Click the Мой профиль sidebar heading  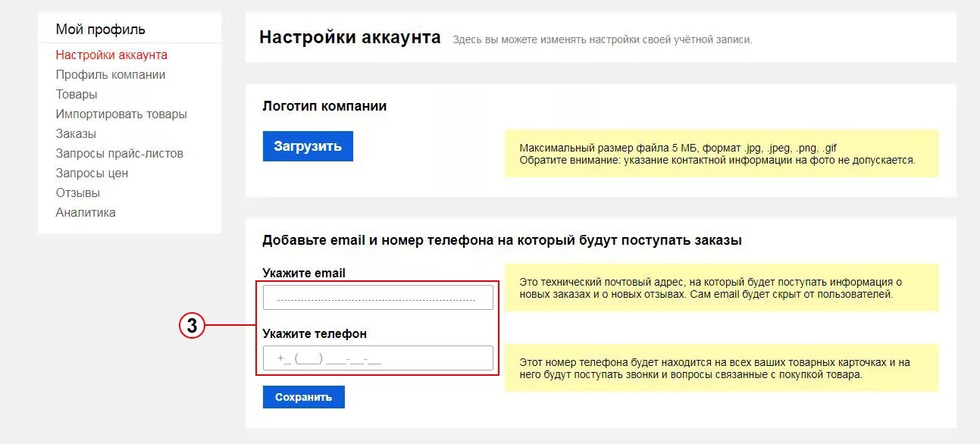click(x=101, y=30)
